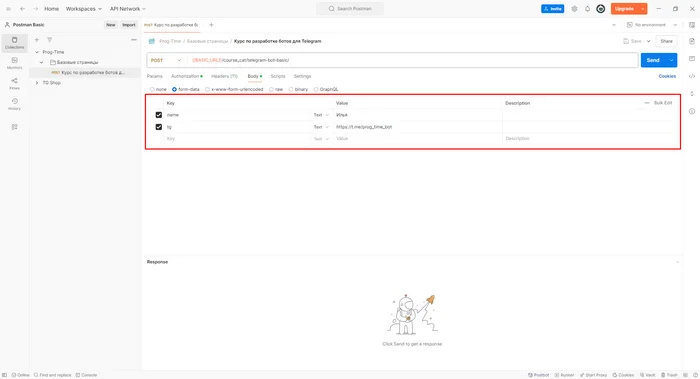Open the Text type dropdown for name row

321,115
